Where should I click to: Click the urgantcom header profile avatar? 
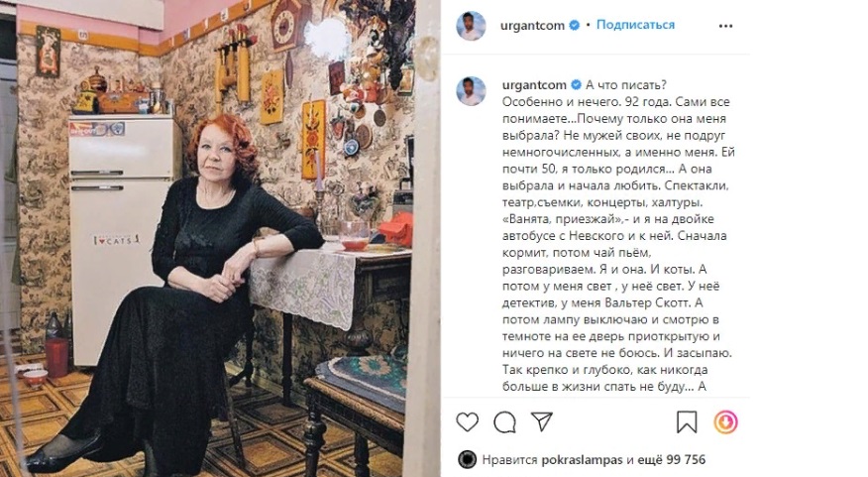471,26
